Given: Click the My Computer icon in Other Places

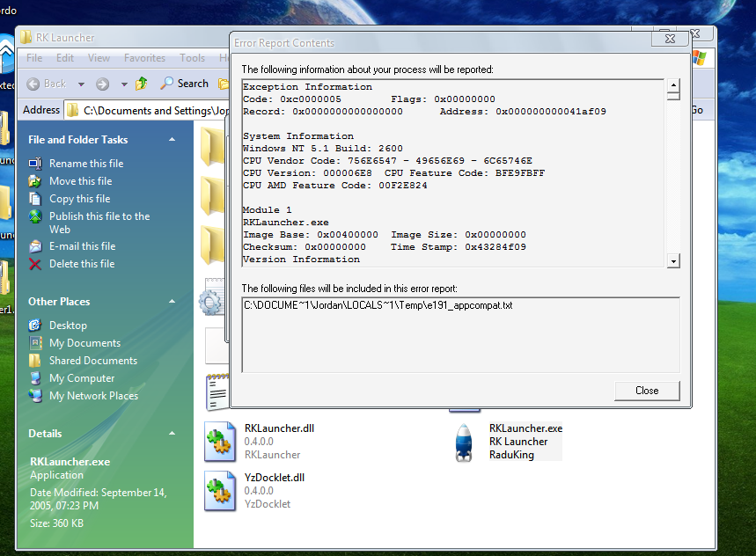Looking at the screenshot, I should coord(35,377).
